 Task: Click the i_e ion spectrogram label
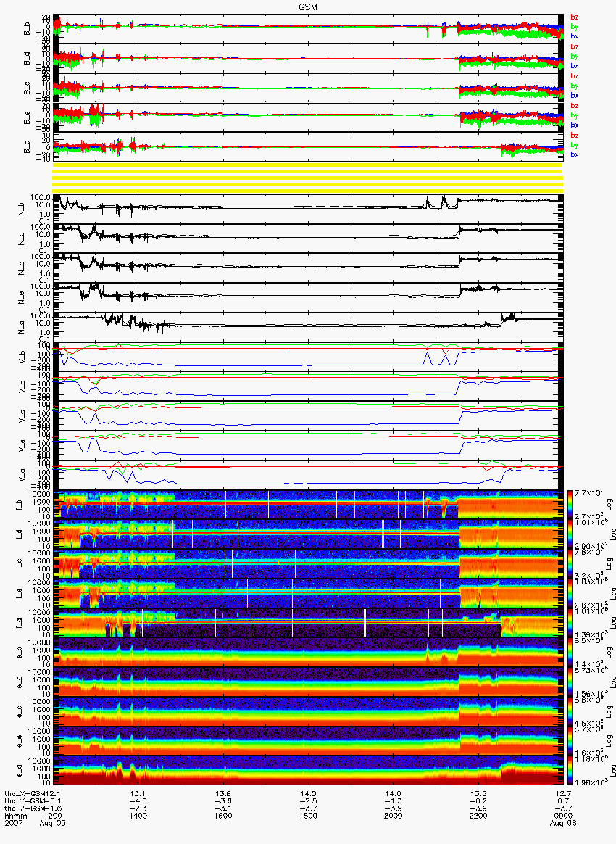(19, 594)
